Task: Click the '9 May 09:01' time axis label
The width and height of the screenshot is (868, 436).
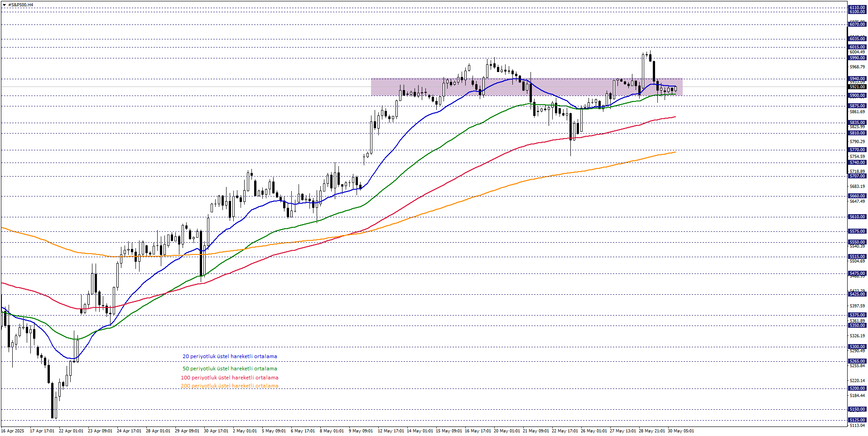Action: pyautogui.click(x=361, y=431)
